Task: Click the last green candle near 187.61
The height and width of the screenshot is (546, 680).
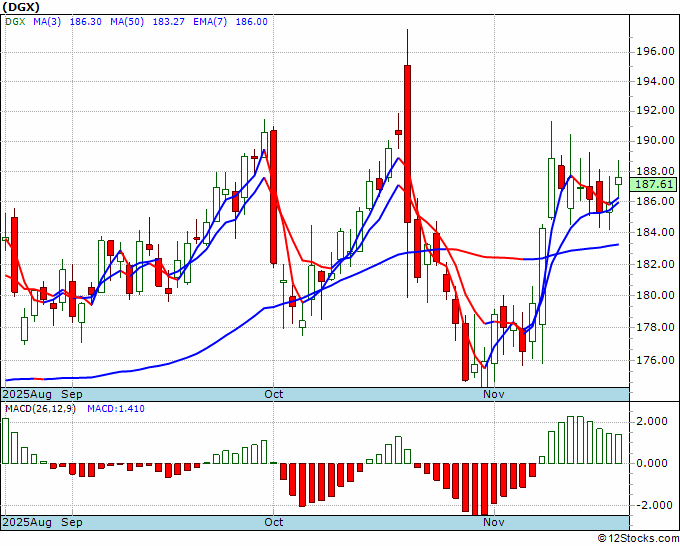Action: point(618,181)
